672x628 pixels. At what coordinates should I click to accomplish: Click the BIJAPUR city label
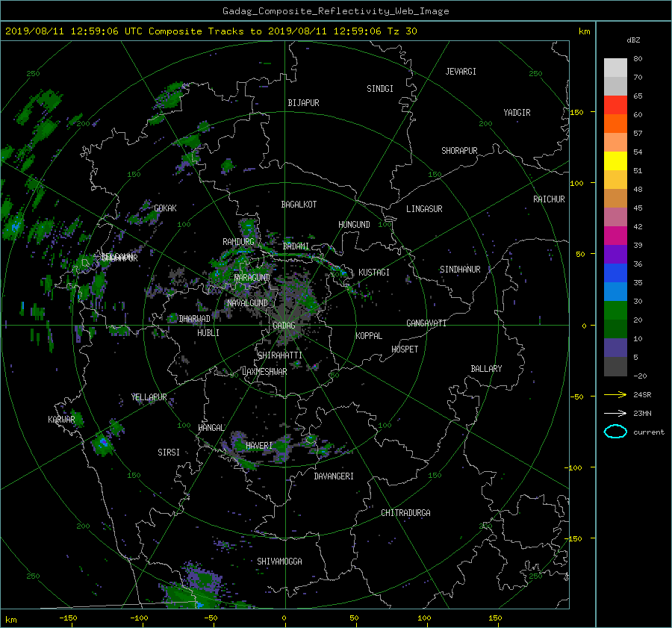(x=303, y=103)
